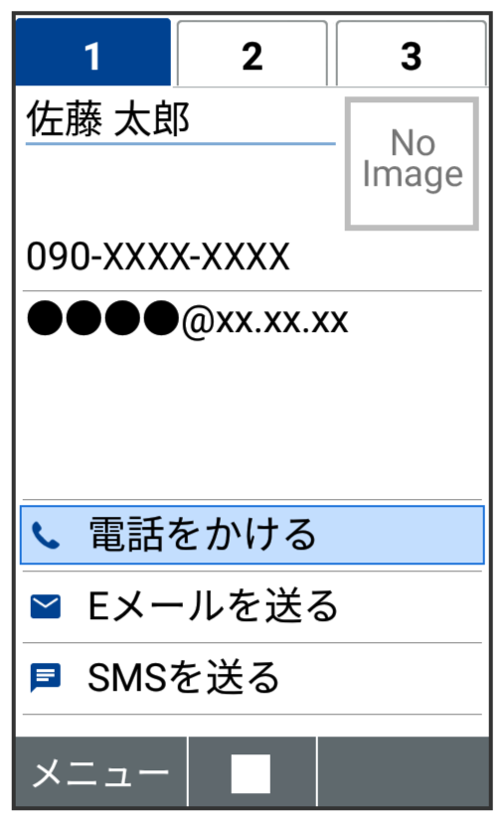Select Eメールを送る option
504x821 pixels.
point(252,606)
